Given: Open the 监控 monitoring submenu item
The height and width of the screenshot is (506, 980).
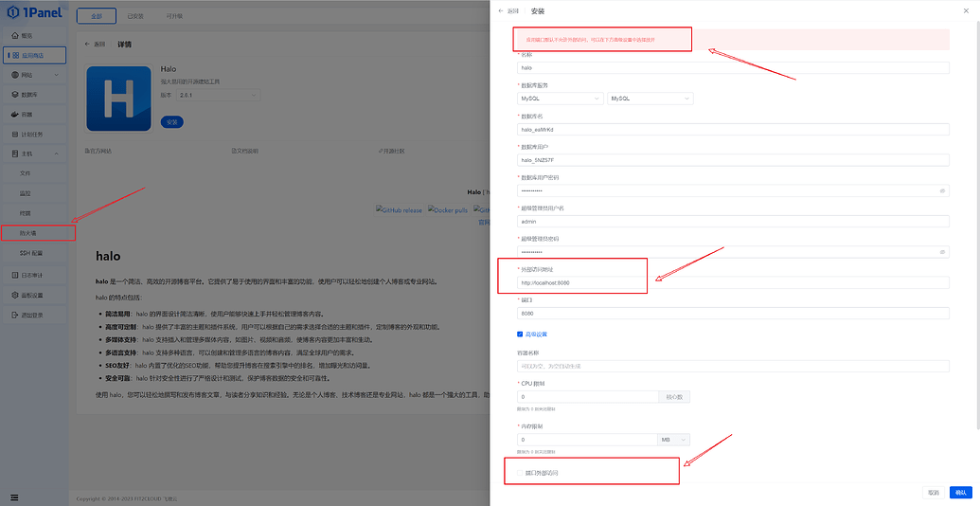Looking at the screenshot, I should [34, 193].
